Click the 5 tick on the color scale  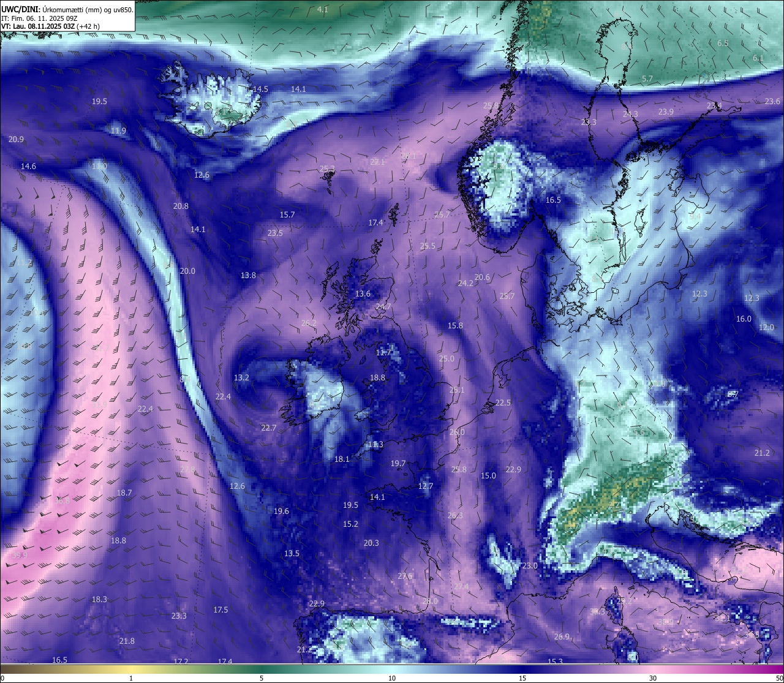click(262, 678)
